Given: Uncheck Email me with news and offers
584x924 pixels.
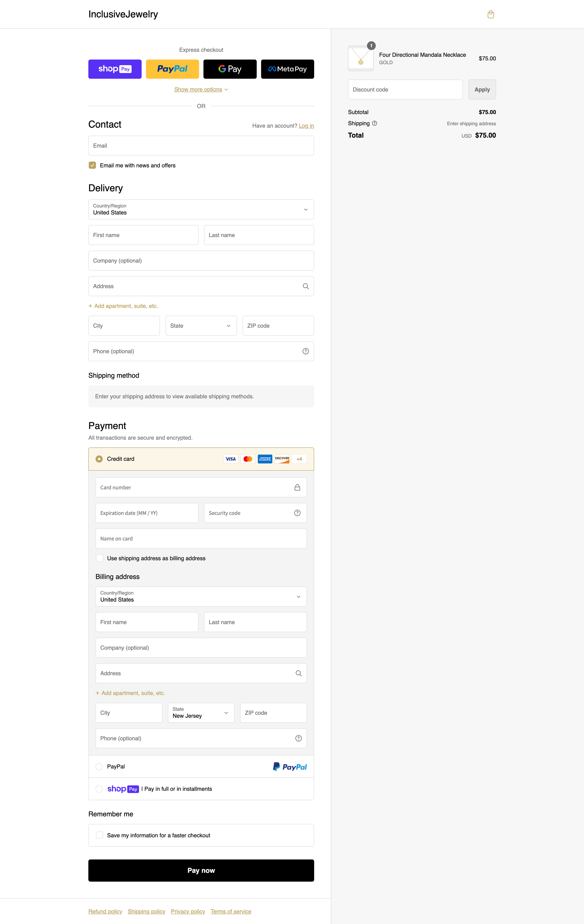Looking at the screenshot, I should coord(93,165).
